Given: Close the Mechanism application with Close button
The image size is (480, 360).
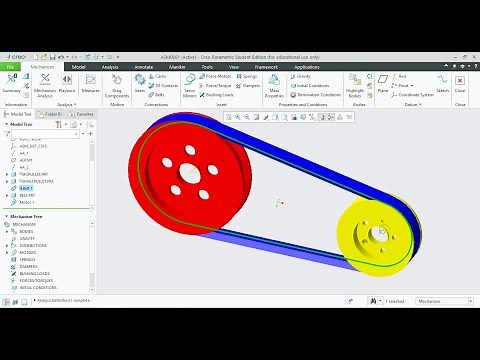Looking at the screenshot, I should pos(460,83).
